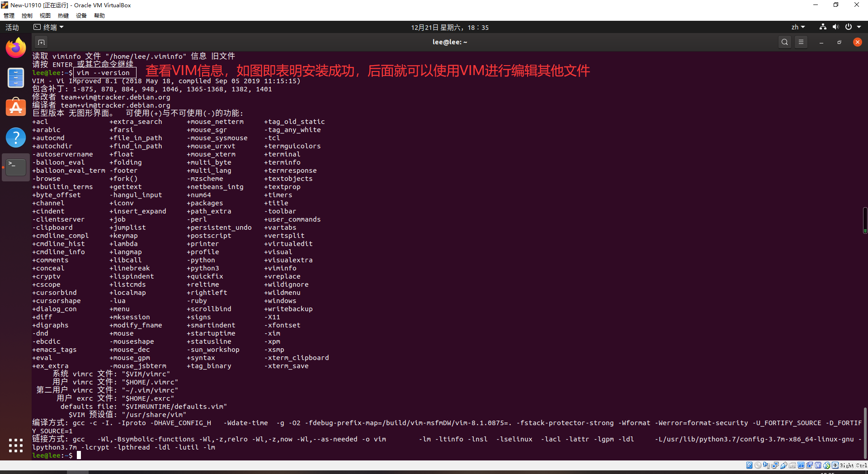Open the zh input source dropdown
Image resolution: width=868 pixels, height=474 pixels.
pyautogui.click(x=798, y=28)
